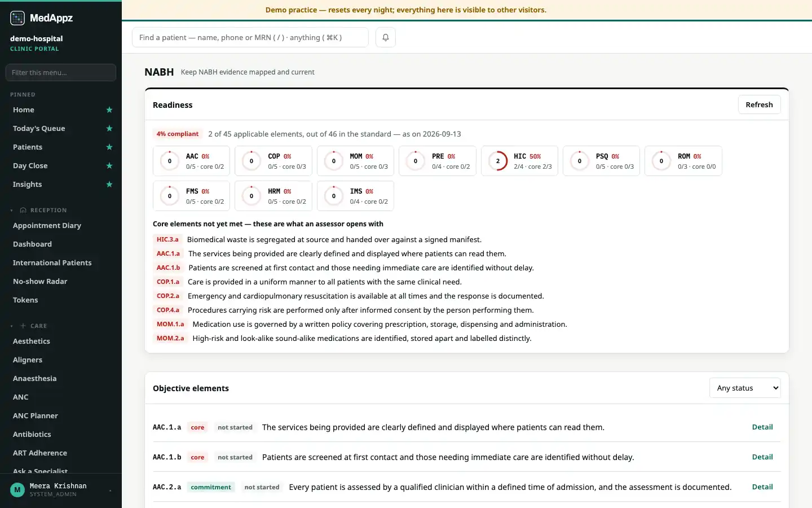
Task: Open Detail for AAC.2.a
Action: point(762,487)
